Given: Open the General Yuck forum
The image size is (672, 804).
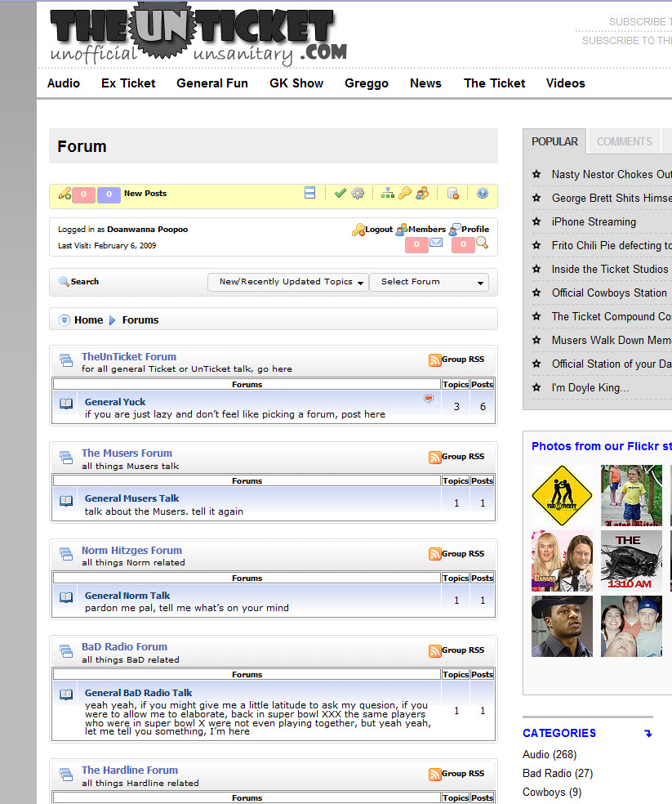Looking at the screenshot, I should tap(115, 402).
